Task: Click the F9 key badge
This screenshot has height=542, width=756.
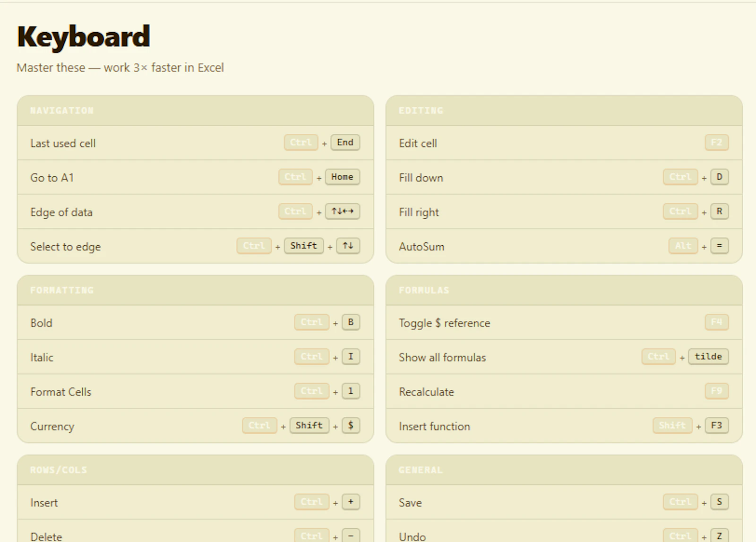Action: (x=717, y=391)
